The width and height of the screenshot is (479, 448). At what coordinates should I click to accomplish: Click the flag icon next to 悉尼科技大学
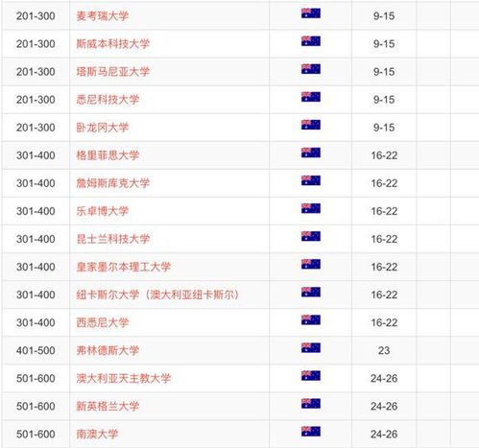[x=311, y=97]
